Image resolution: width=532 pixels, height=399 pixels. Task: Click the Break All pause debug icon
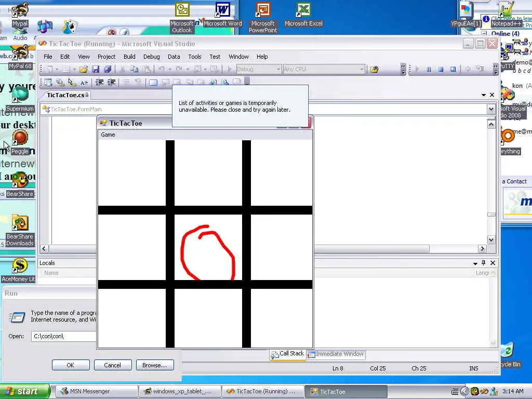point(429,69)
